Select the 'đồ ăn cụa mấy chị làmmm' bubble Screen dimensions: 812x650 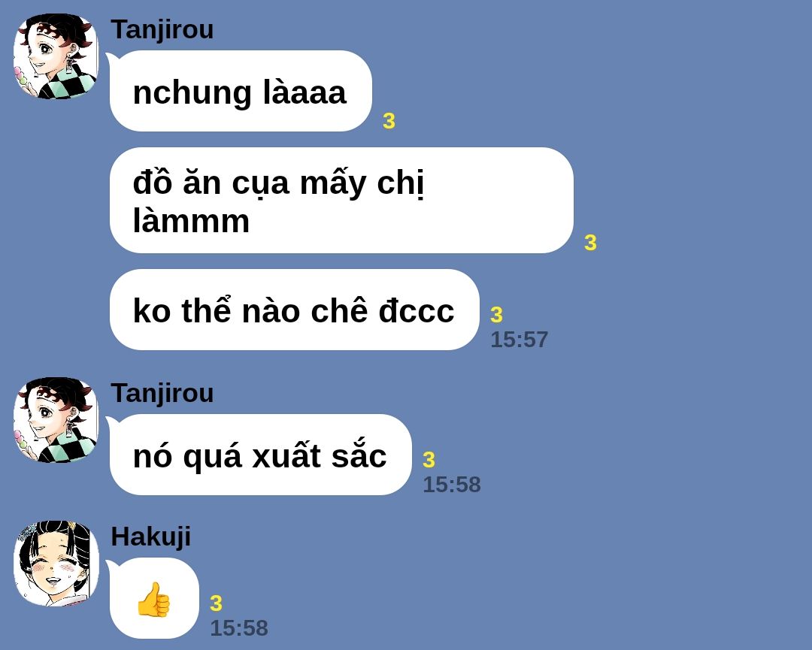click(341, 201)
